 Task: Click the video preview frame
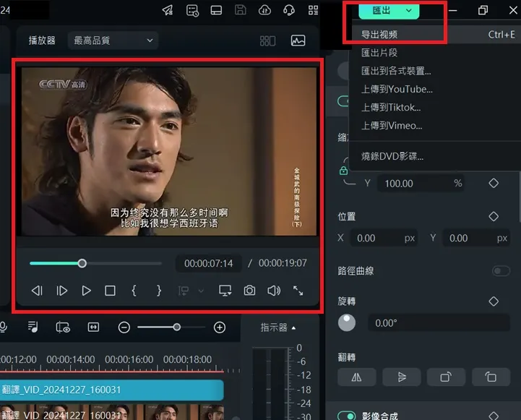click(x=169, y=152)
